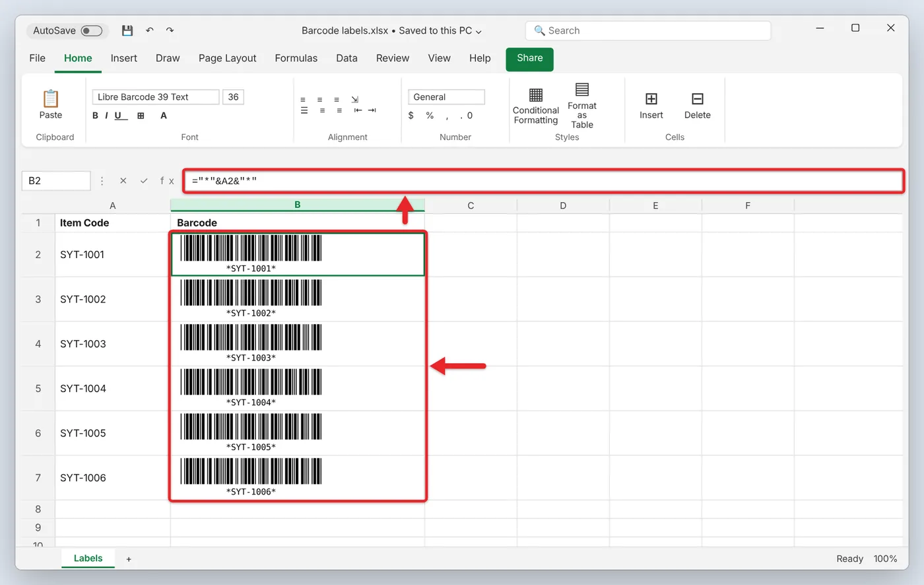Confirm the formula bar entry

[x=144, y=181]
